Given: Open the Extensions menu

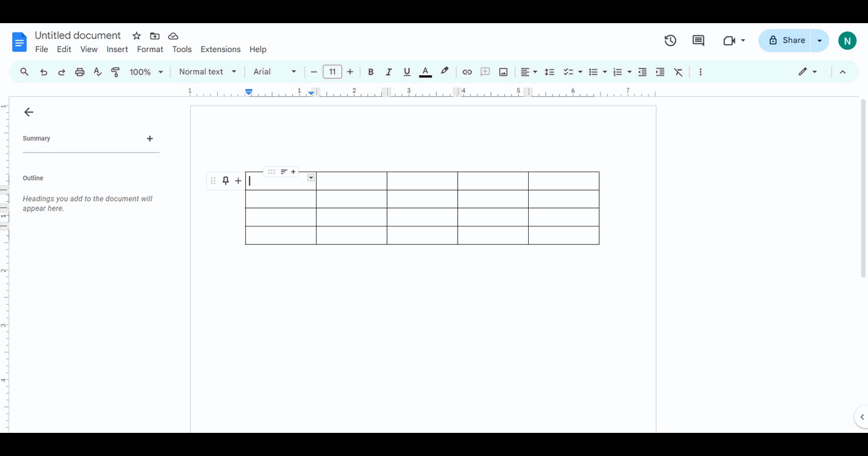Looking at the screenshot, I should [221, 49].
